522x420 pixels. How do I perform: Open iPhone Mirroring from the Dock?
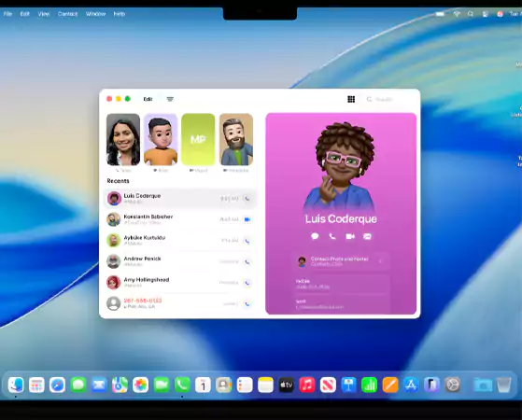tap(431, 385)
